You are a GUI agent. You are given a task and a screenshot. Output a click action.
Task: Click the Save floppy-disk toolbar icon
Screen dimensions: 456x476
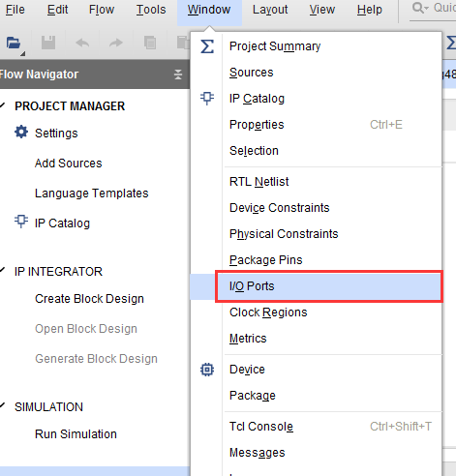(48, 43)
